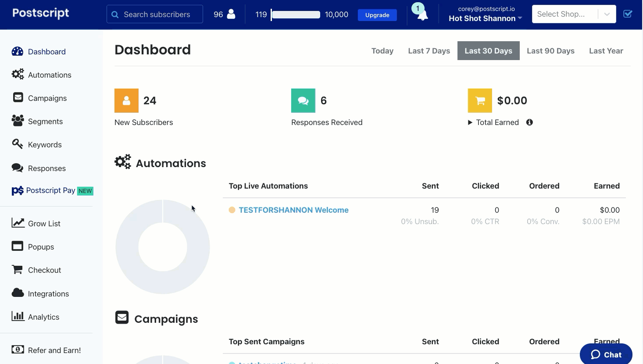The height and width of the screenshot is (364, 643).
Task: Click the Responses speech bubbles icon
Action: [x=18, y=168]
